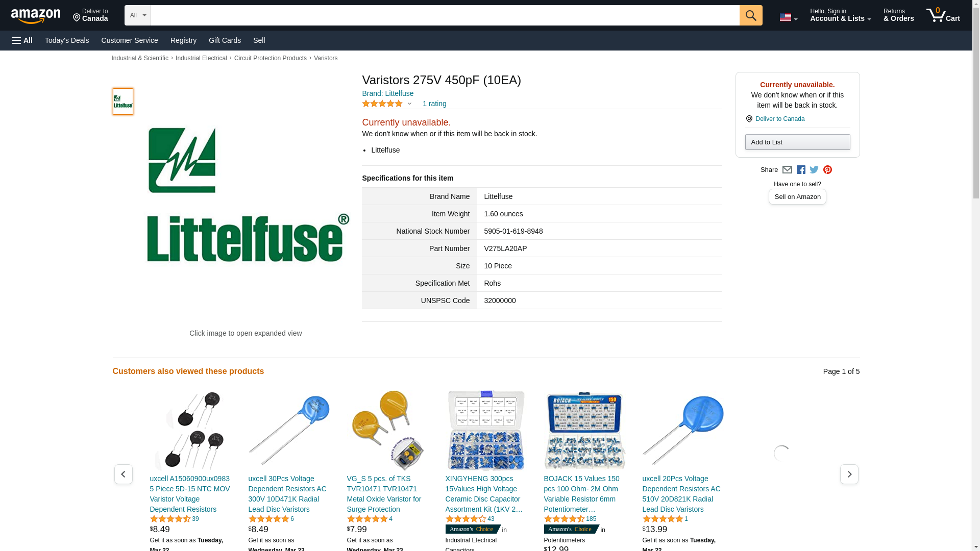Click the Add to List button

click(797, 142)
